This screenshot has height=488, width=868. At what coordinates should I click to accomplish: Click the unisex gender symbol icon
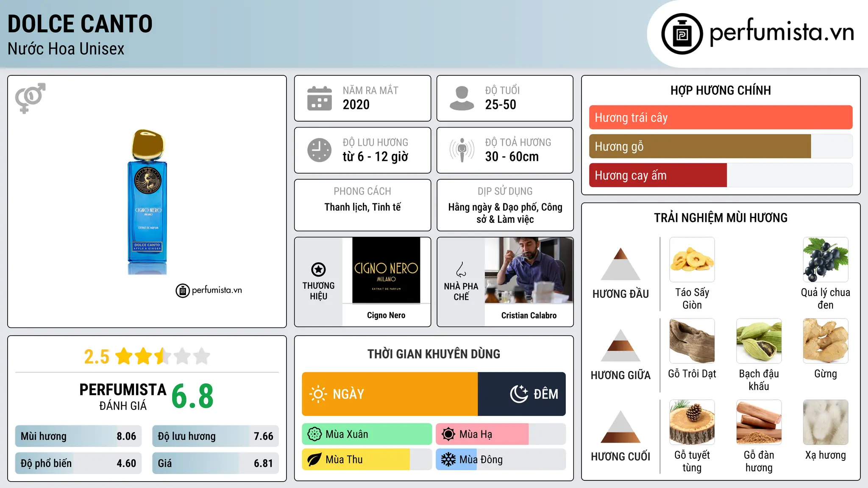point(30,98)
